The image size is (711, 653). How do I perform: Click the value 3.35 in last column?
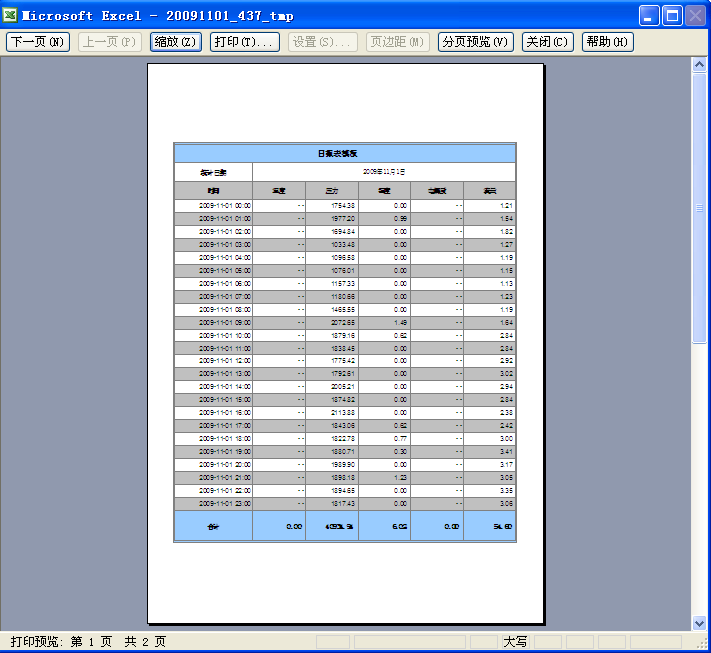506,491
